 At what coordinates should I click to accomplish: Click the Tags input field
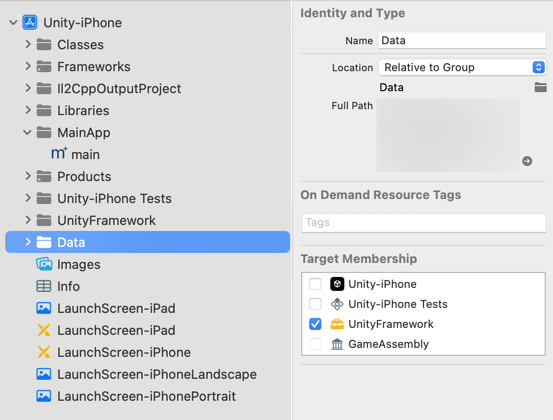pyautogui.click(x=424, y=223)
